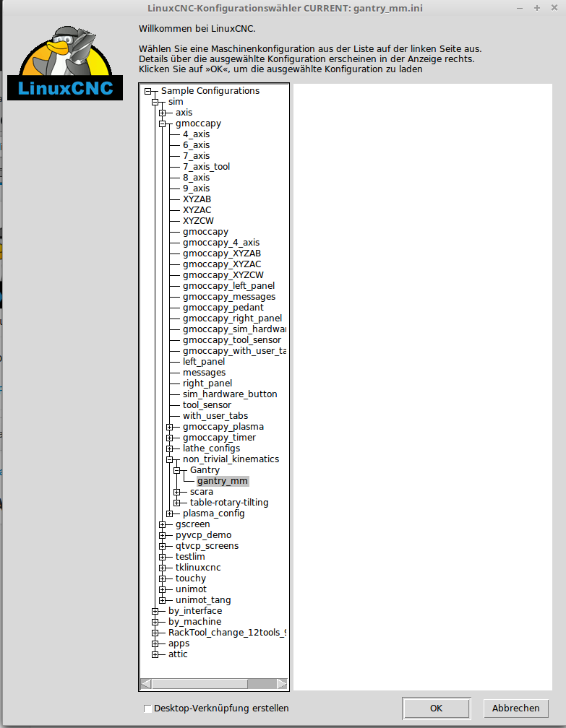Select the gmoccapy_messages configuration
Viewport: 566px width, 728px height.
[229, 297]
